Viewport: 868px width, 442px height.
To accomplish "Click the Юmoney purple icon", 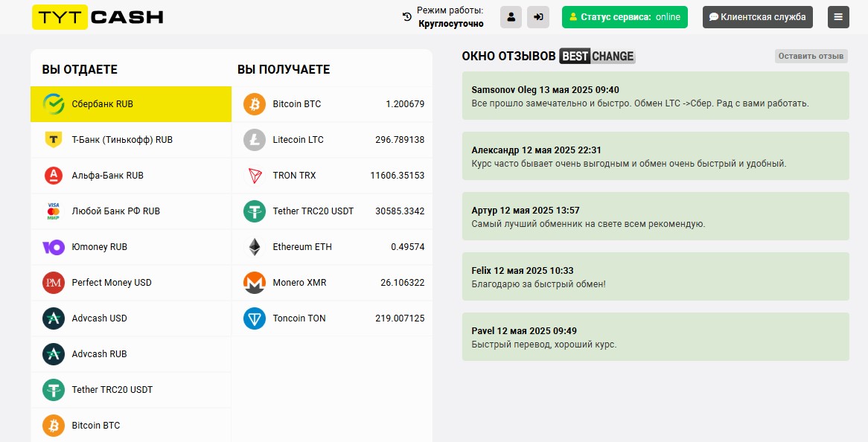I will click(x=54, y=247).
